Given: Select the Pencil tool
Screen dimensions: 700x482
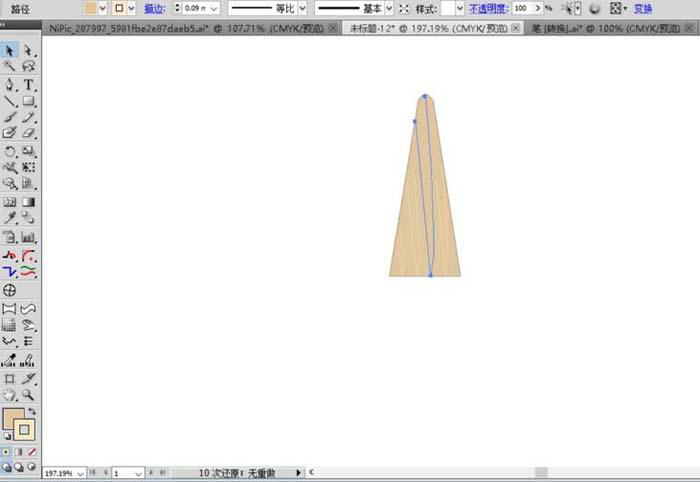Looking at the screenshot, I should [x=29, y=117].
